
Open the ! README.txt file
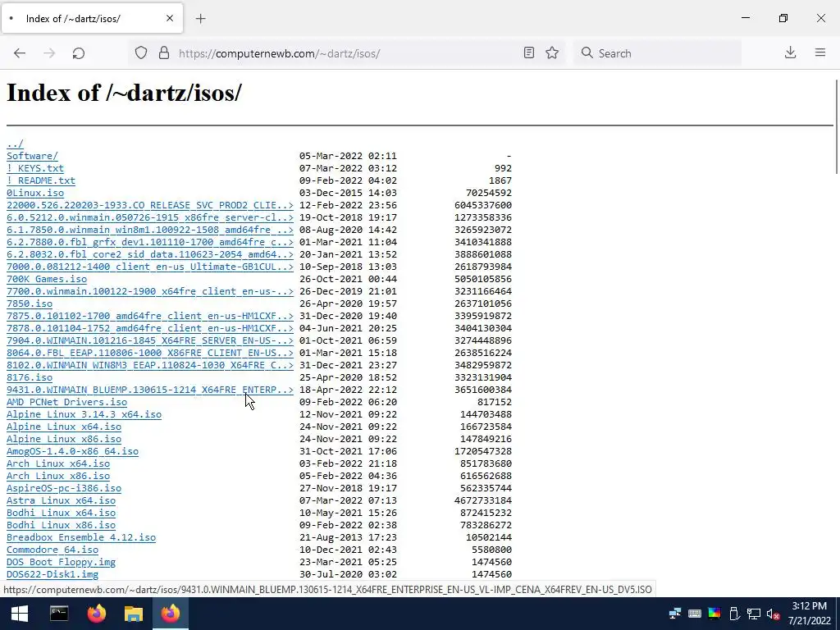pos(41,180)
